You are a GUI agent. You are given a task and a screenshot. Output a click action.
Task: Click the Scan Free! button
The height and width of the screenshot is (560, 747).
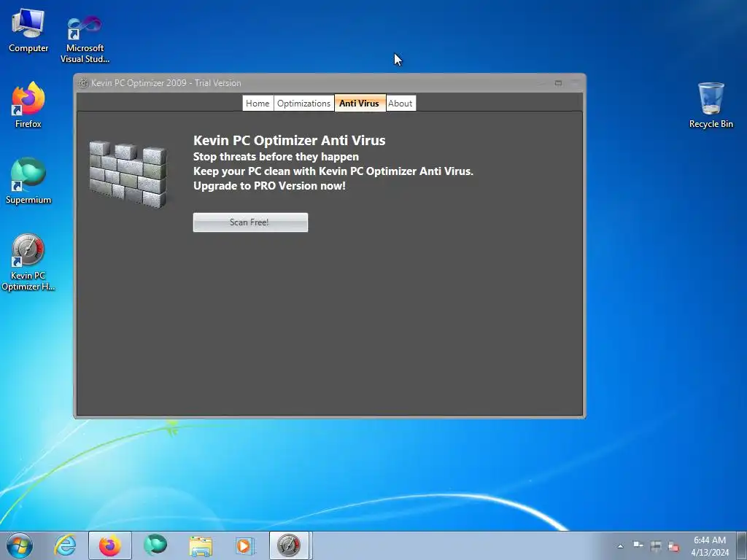point(250,222)
